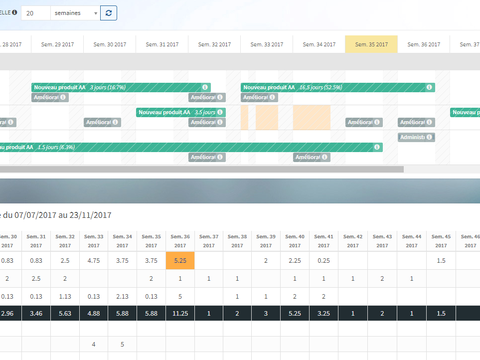Click the Administr task chip
This screenshot has height=360, width=480.
click(x=416, y=137)
